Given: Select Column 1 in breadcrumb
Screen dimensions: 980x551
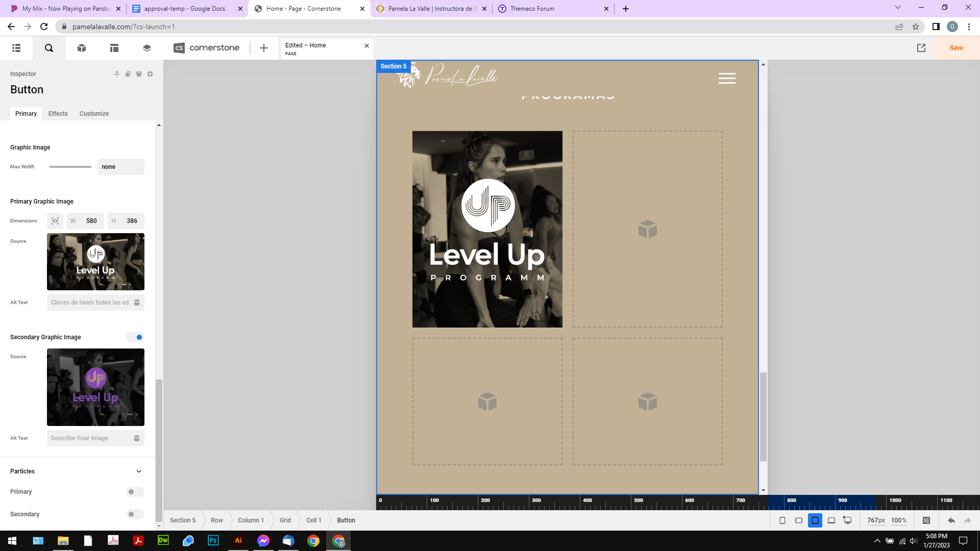Looking at the screenshot, I should click(x=251, y=520).
